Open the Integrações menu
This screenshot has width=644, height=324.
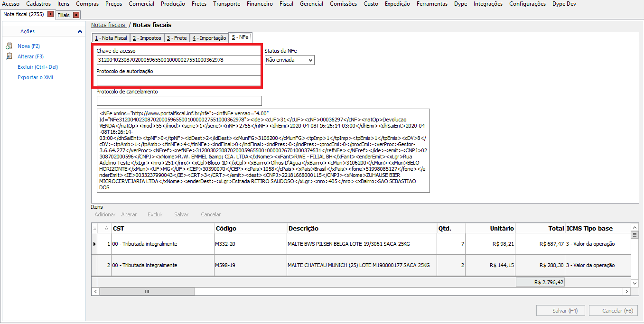point(488,4)
